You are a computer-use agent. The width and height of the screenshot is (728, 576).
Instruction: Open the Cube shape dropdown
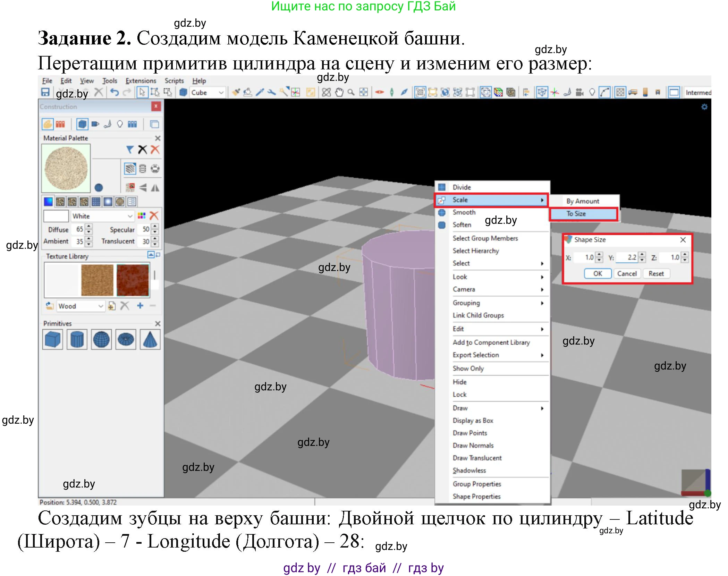point(221,93)
